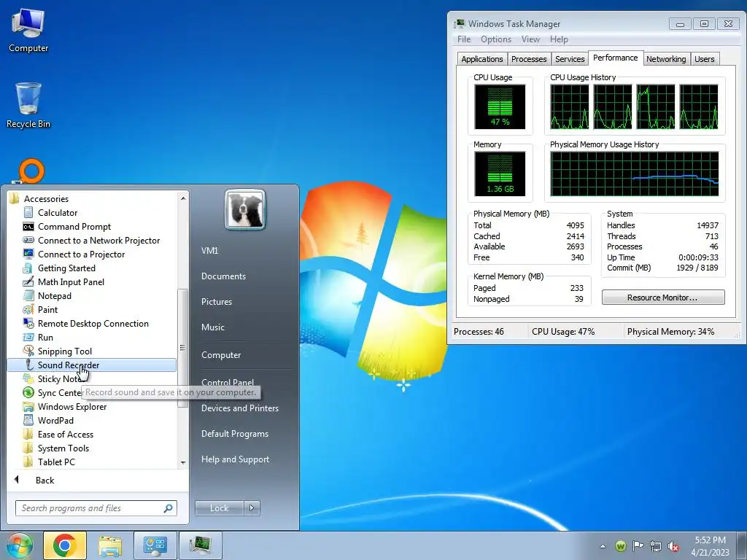The width and height of the screenshot is (747, 560).
Task: Open Devices and Printers
Action: (x=239, y=408)
